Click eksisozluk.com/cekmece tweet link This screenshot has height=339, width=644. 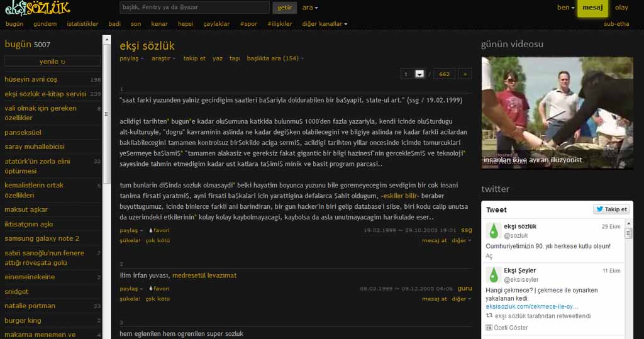pyautogui.click(x=532, y=306)
